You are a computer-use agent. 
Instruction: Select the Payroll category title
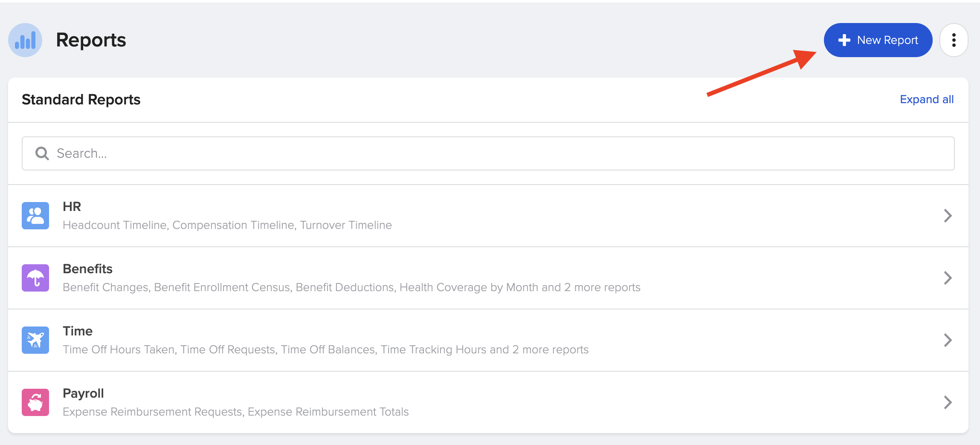[x=83, y=393]
